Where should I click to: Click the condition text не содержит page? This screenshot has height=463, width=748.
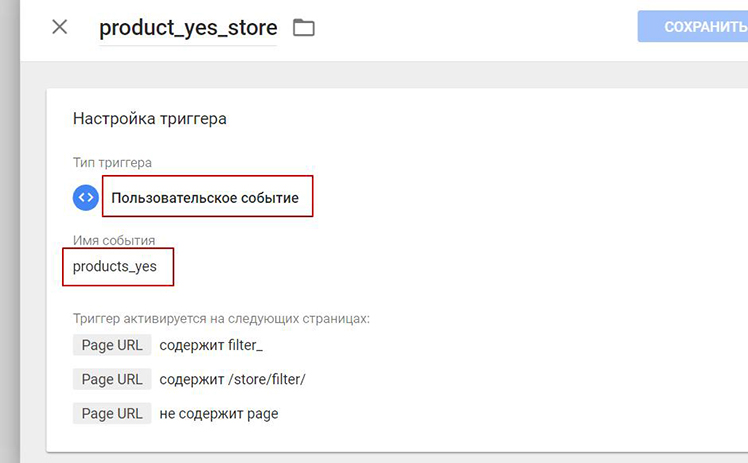[x=218, y=413]
